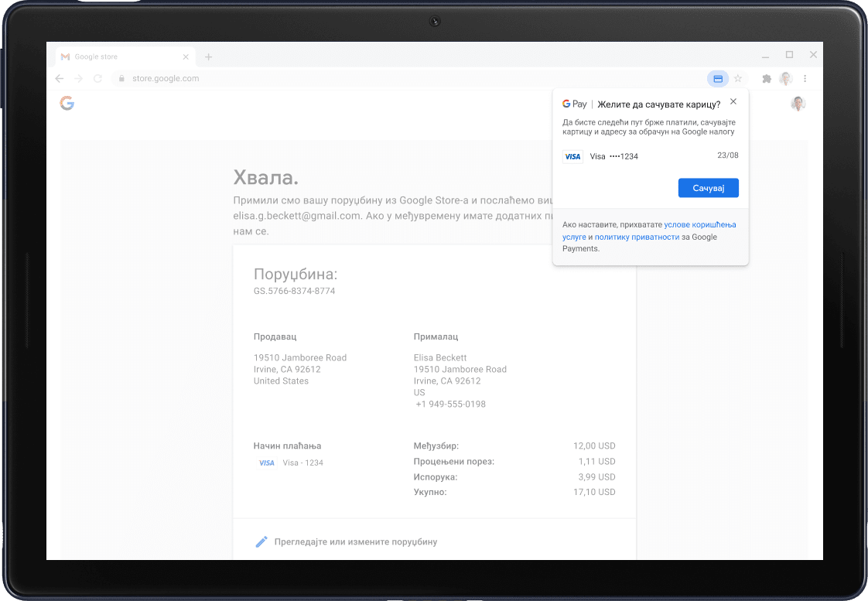
Task: Click the Продавац label
Action: pyautogui.click(x=275, y=336)
